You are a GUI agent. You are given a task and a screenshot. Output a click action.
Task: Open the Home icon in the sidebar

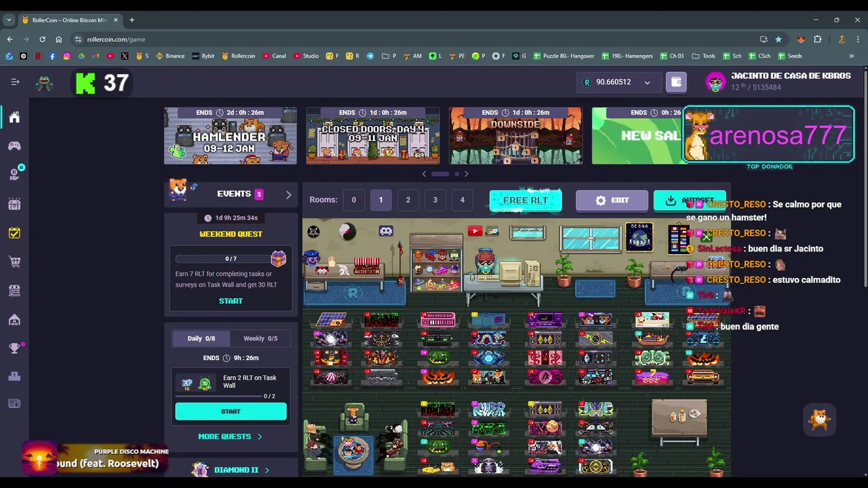click(14, 117)
